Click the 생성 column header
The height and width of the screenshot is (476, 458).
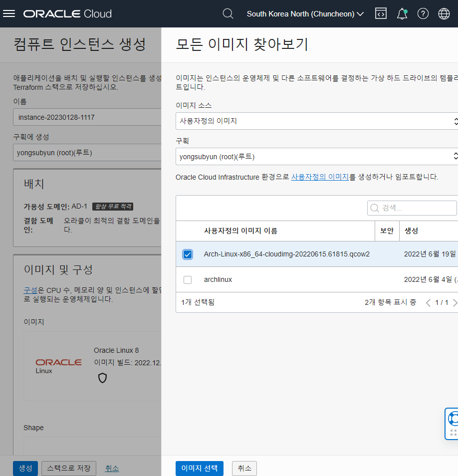(411, 231)
